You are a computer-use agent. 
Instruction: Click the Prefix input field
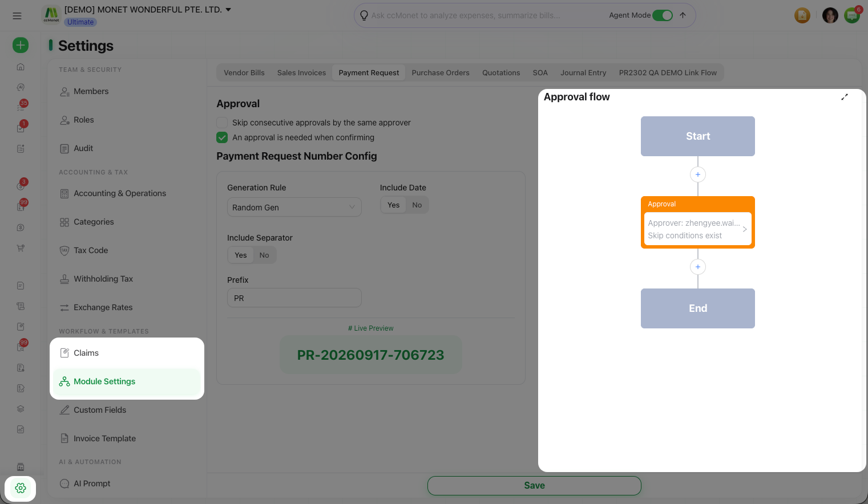(294, 298)
